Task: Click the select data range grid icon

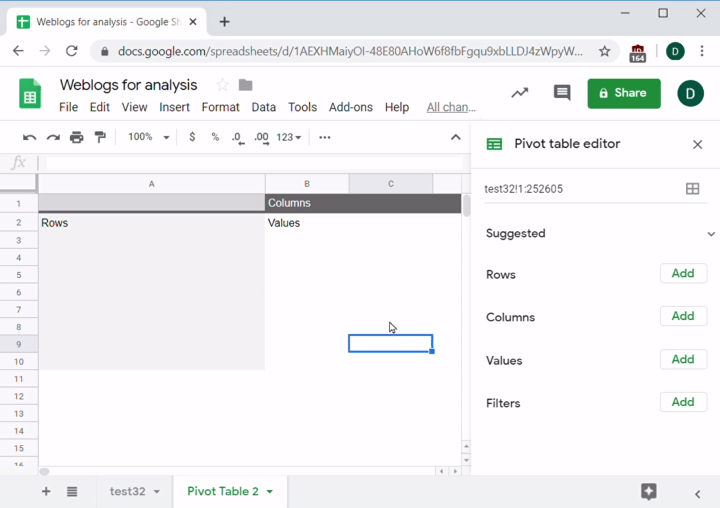Action: click(x=692, y=188)
